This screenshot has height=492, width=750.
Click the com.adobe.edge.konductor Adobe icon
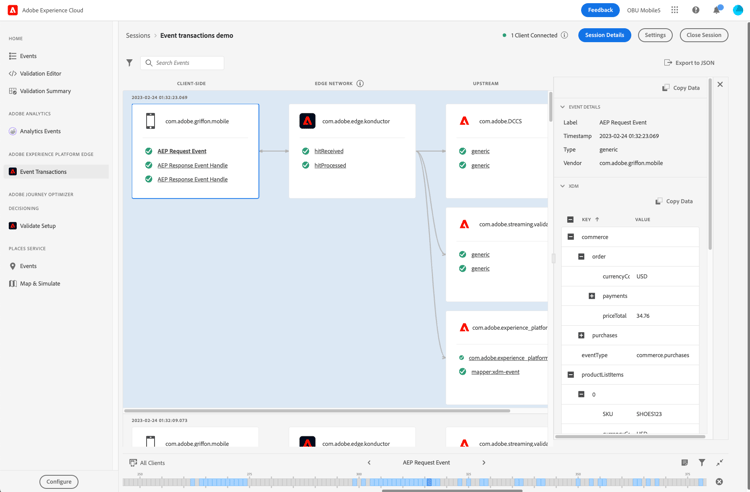pos(307,121)
